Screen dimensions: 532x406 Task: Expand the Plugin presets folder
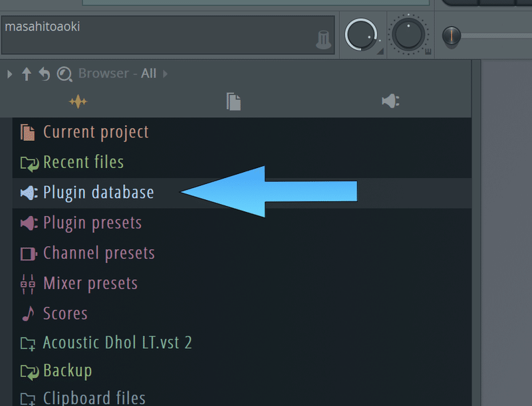point(242,223)
